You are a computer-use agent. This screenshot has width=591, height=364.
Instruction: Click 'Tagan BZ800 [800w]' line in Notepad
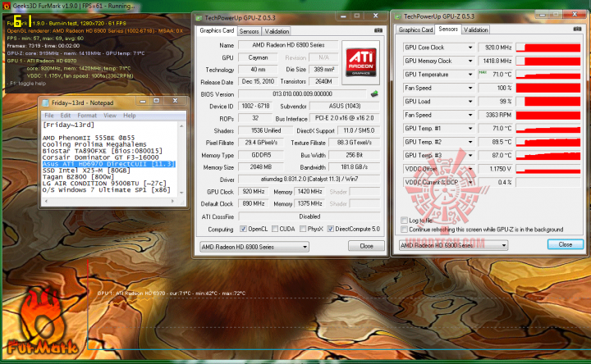tap(78, 177)
